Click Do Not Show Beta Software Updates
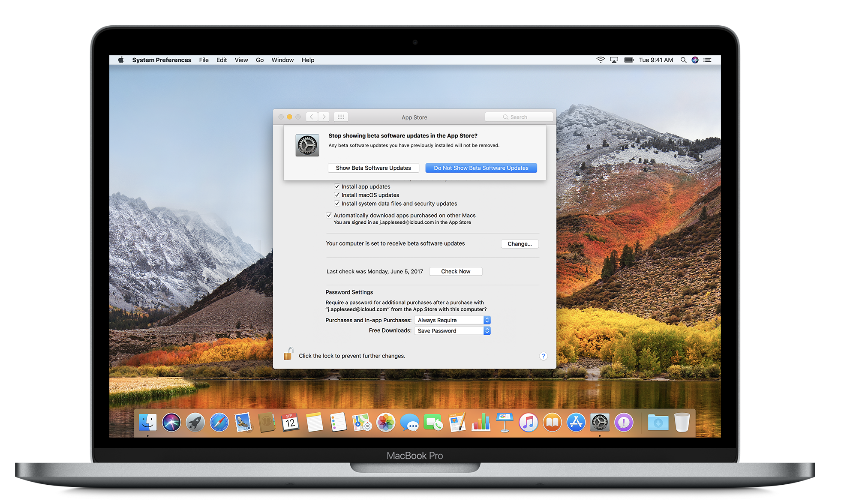Image resolution: width=841 pixels, height=504 pixels. [481, 168]
